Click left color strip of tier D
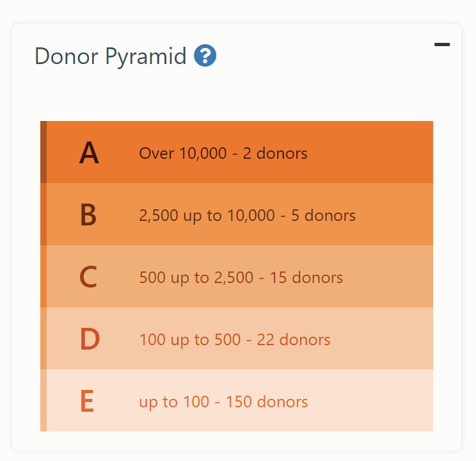This screenshot has height=461, width=476. pos(44,338)
